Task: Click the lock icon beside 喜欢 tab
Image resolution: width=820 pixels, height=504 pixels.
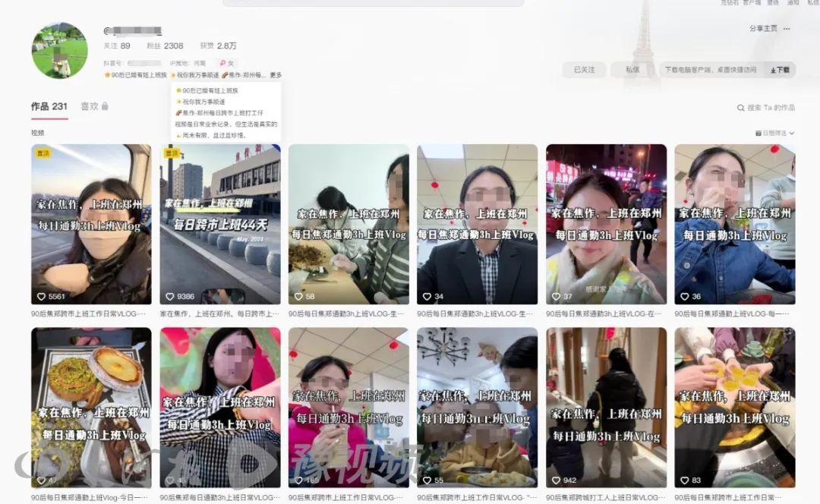Action: 105,106
